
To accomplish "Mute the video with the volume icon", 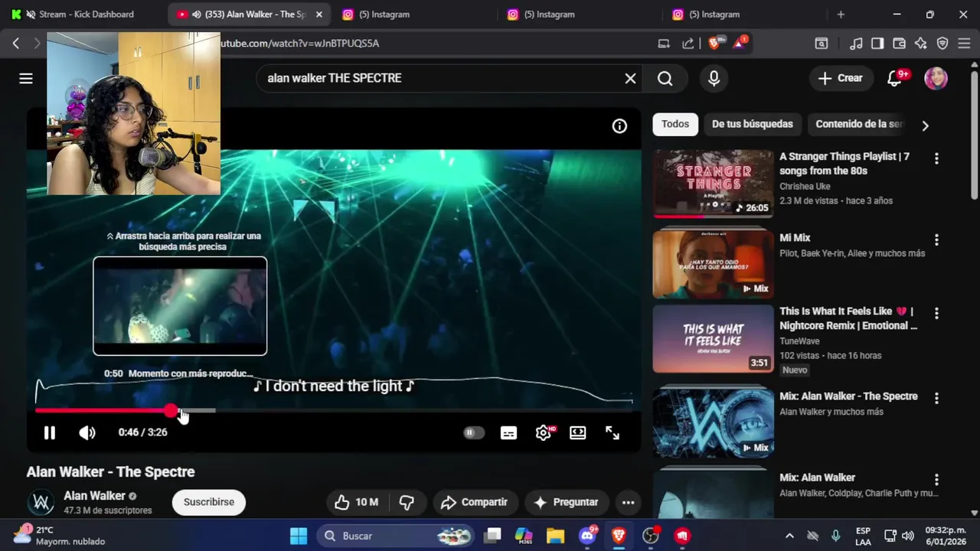I will [87, 432].
